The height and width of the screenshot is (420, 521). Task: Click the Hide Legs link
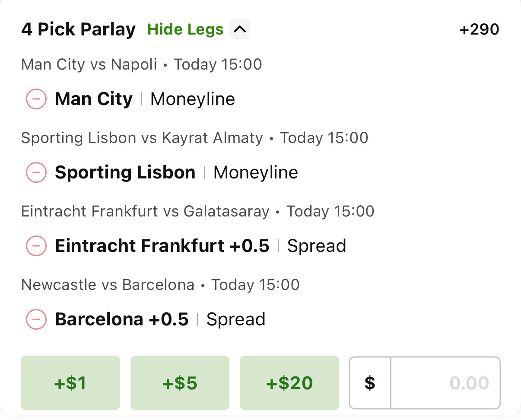pyautogui.click(x=185, y=29)
